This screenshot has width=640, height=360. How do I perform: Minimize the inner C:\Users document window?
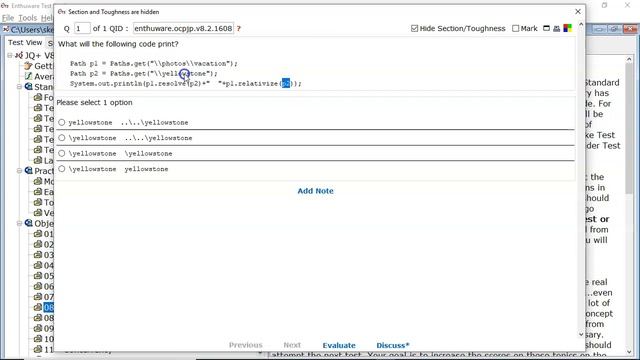click(x=599, y=29)
